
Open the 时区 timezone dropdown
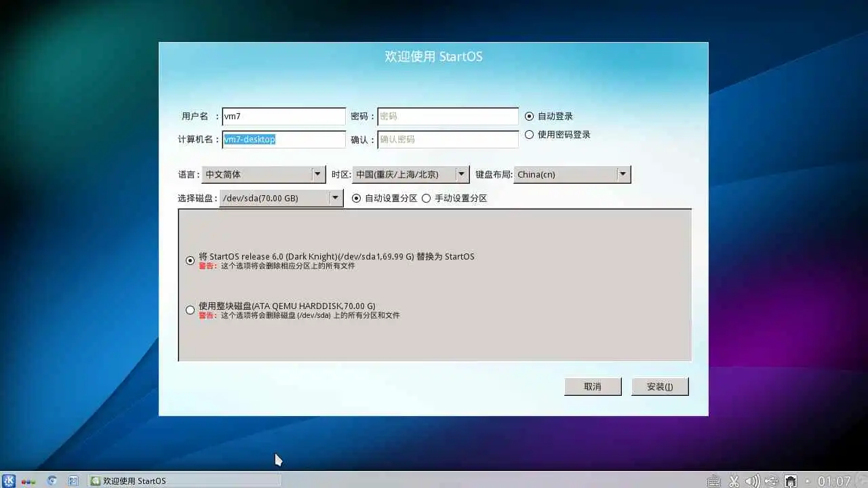[x=411, y=174]
